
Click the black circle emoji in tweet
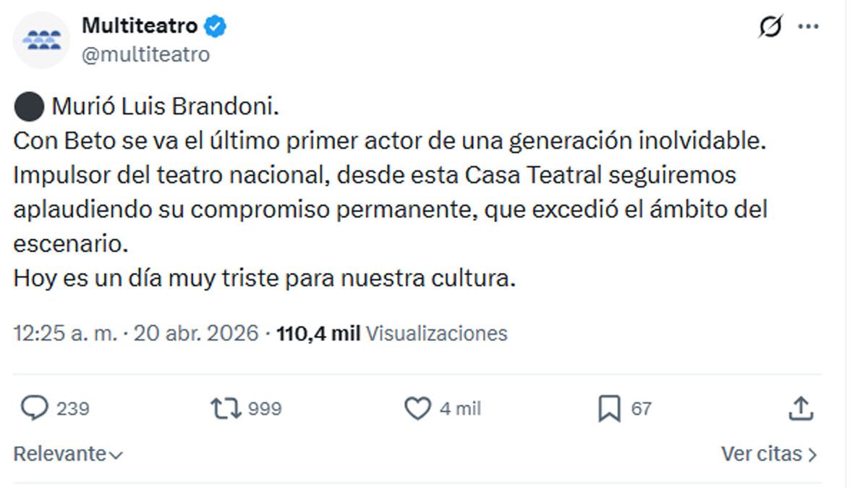28,107
